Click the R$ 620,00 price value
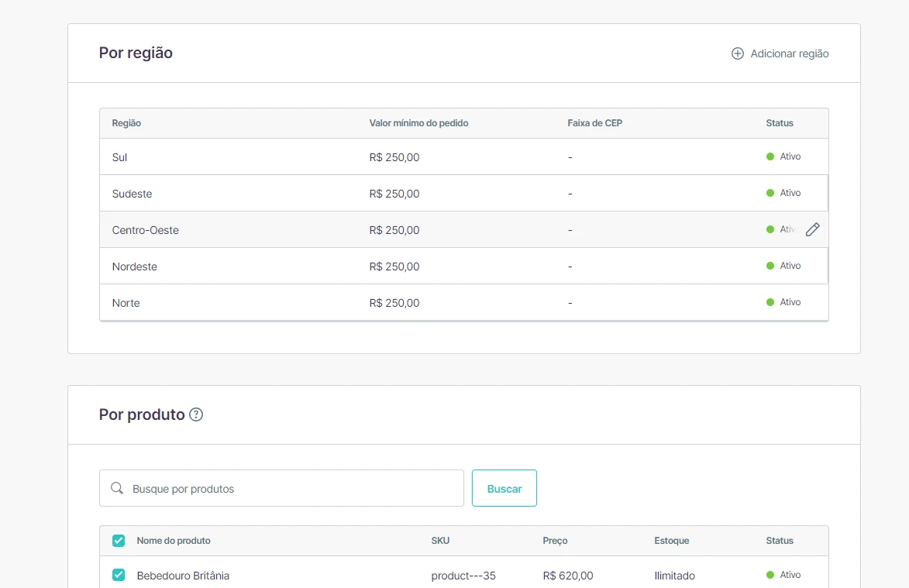909x588 pixels. pos(567,576)
